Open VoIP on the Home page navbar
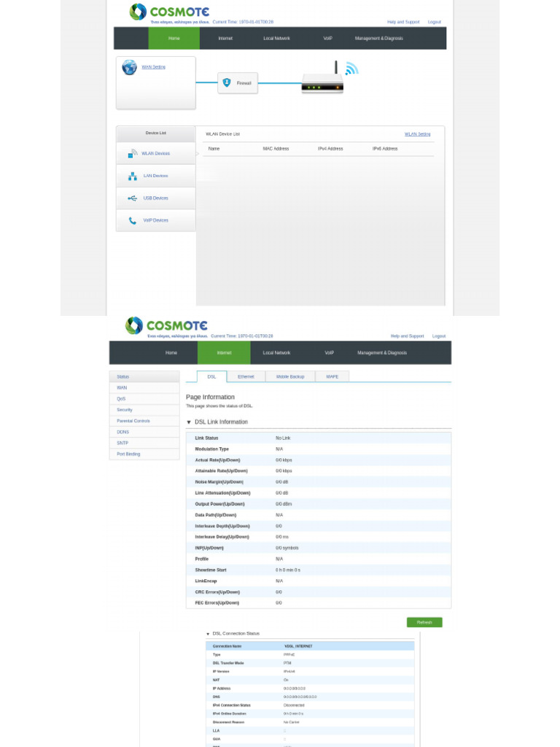 pyautogui.click(x=327, y=38)
